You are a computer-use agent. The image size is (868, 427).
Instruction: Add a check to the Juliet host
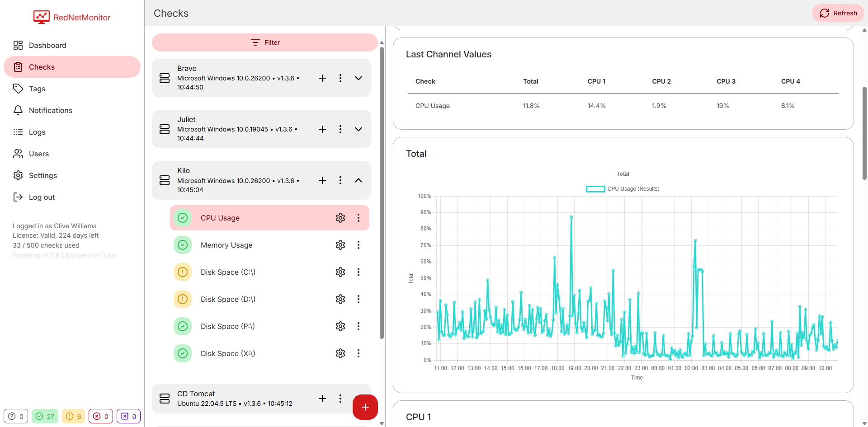[322, 129]
